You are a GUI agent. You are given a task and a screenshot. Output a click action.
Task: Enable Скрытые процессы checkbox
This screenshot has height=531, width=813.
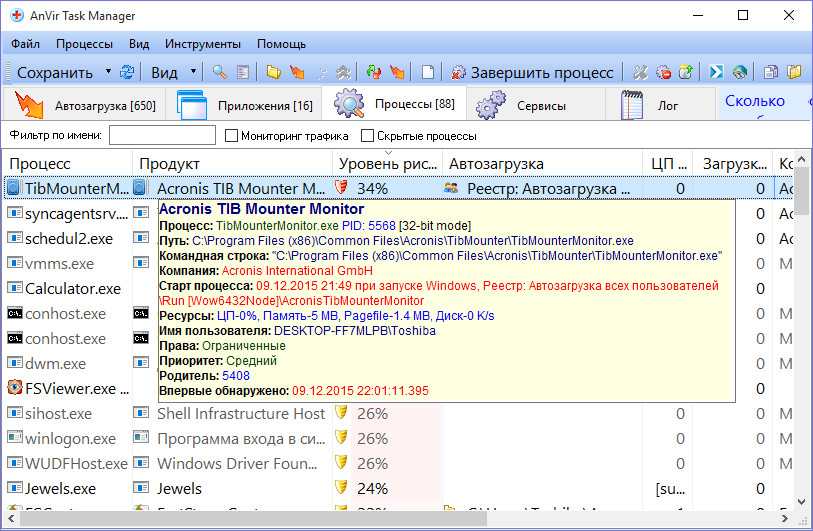tap(367, 136)
